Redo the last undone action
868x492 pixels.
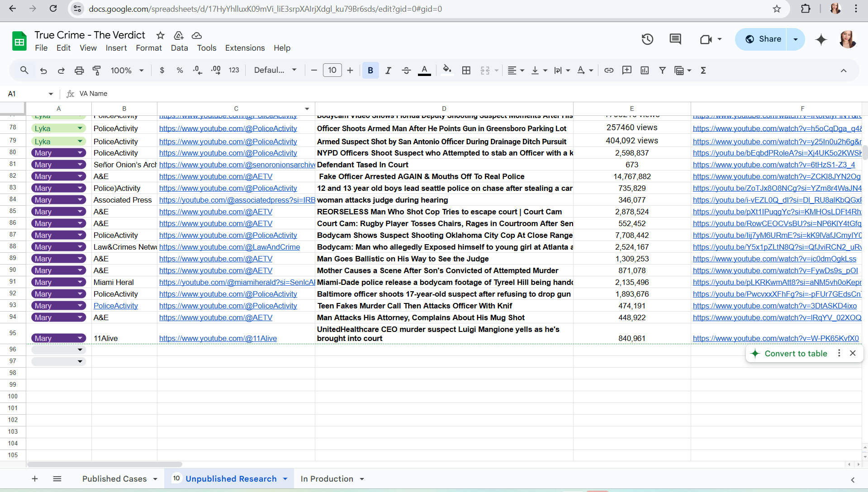[x=61, y=70]
